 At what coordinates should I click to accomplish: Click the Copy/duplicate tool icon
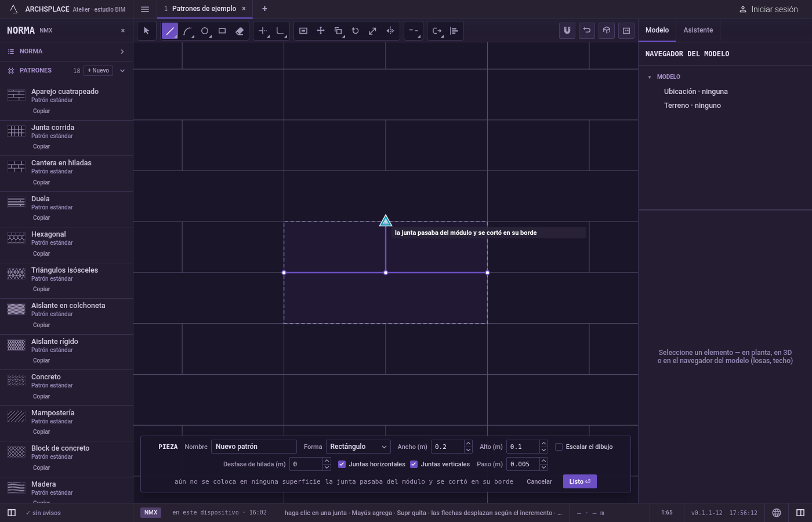click(338, 31)
